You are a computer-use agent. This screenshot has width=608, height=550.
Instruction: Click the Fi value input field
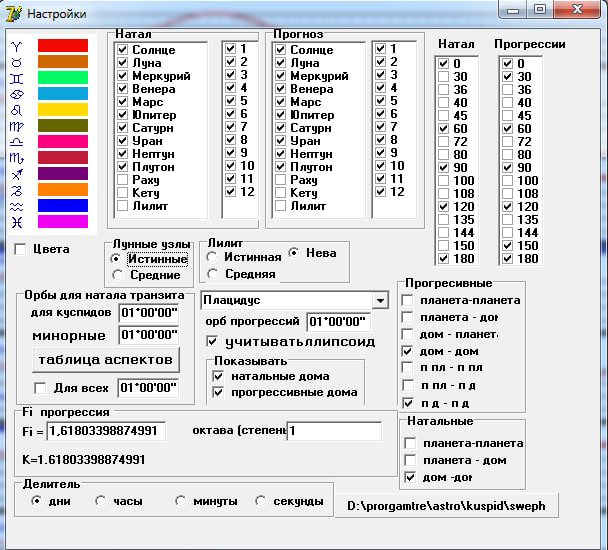coord(106,431)
